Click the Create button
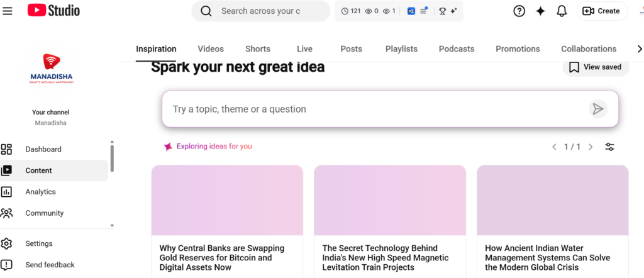 coord(602,11)
